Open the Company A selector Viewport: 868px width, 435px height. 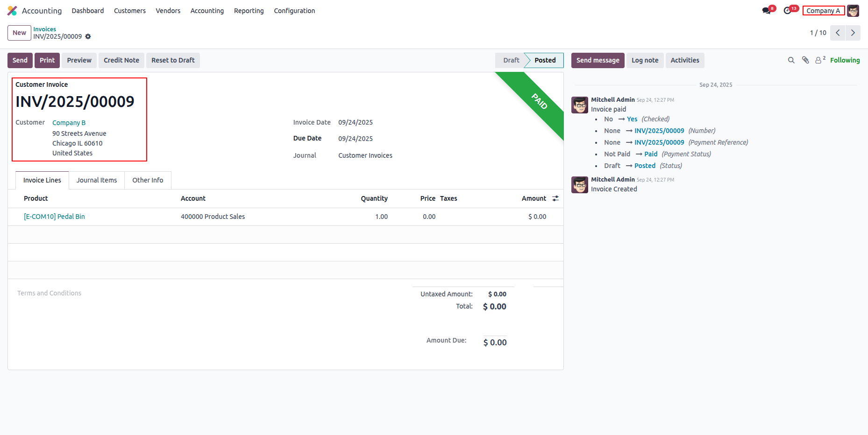(x=824, y=10)
